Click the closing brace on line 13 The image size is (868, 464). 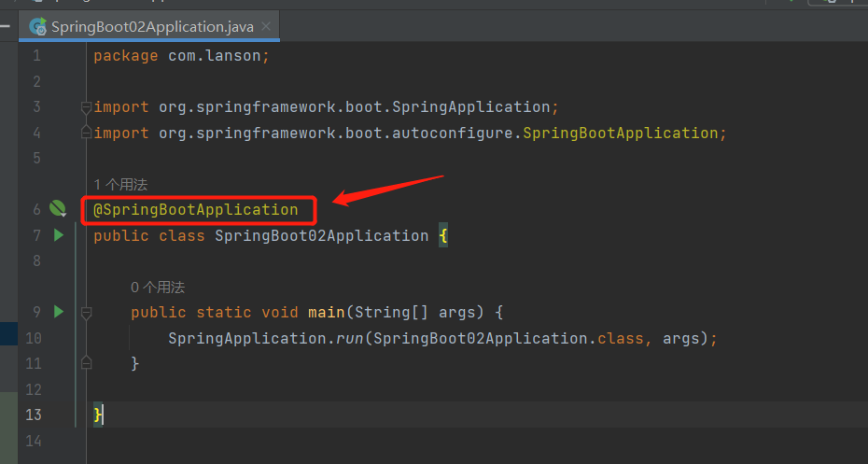pos(97,415)
